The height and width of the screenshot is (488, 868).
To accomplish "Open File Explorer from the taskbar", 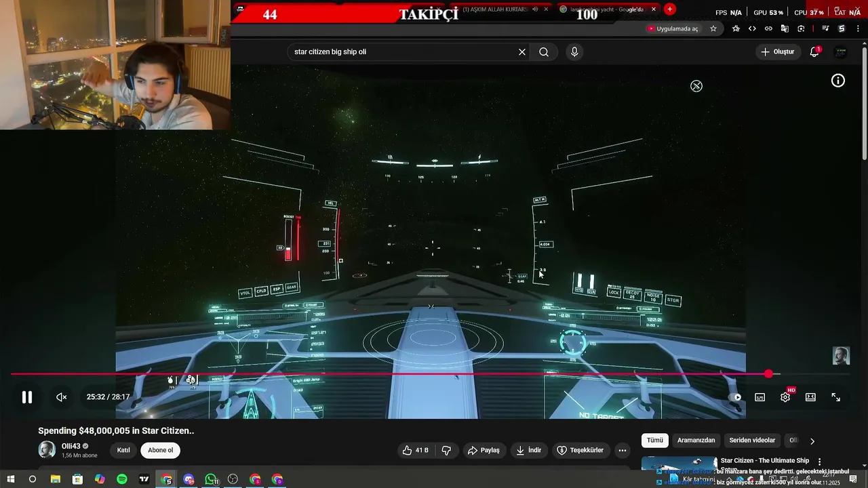I will point(55,480).
